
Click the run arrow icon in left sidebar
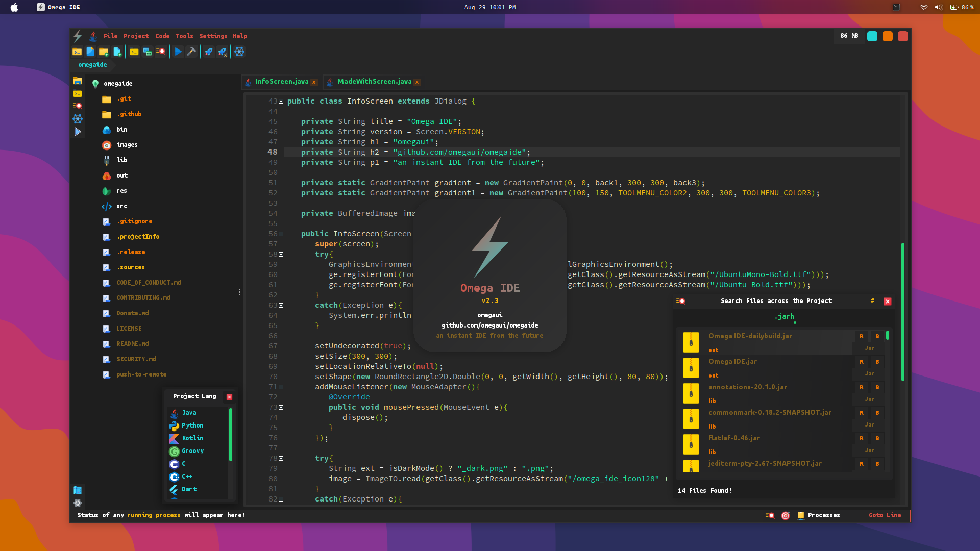(x=78, y=132)
